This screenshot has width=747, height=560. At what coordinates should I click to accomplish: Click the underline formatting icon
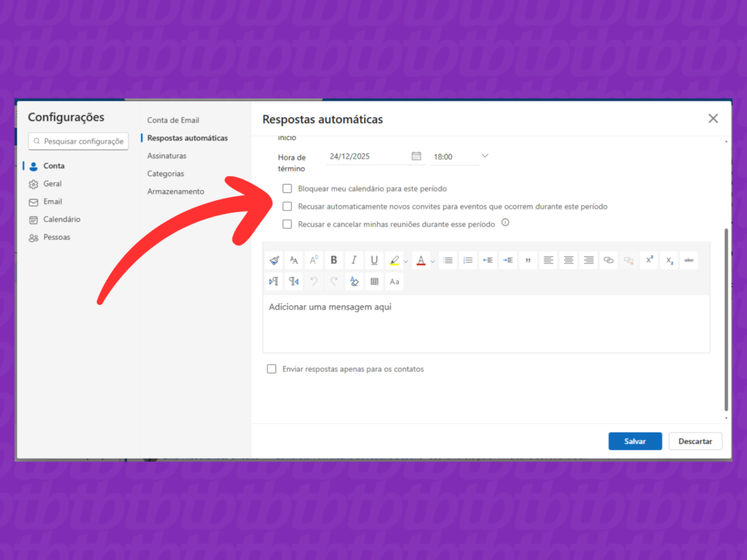(374, 260)
